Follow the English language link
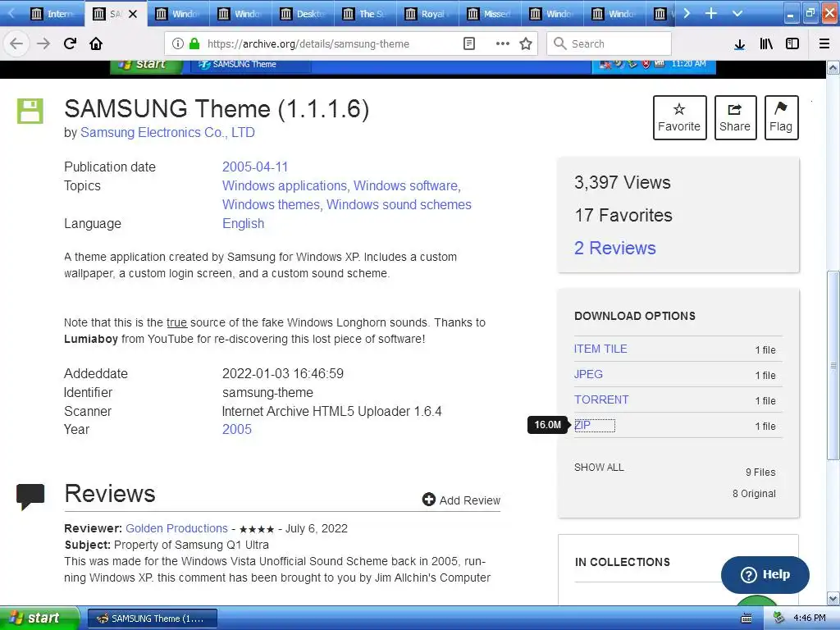840x630 pixels. click(243, 223)
